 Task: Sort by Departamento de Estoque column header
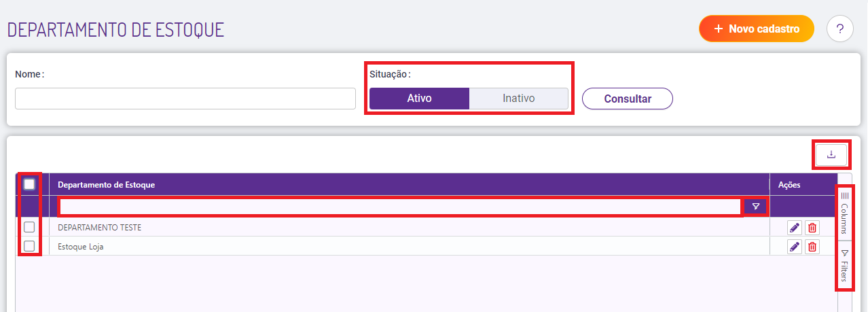point(107,184)
